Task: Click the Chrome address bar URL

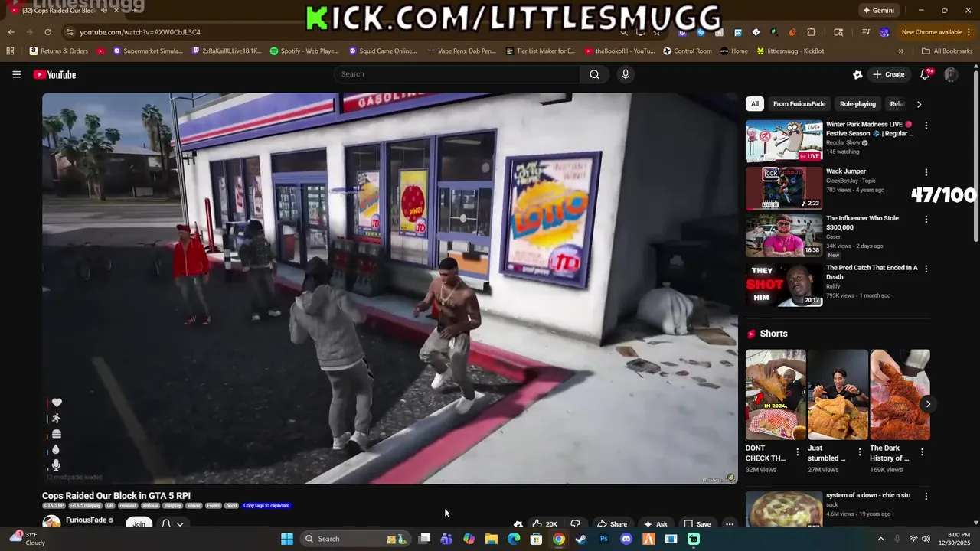Action: click(x=140, y=32)
